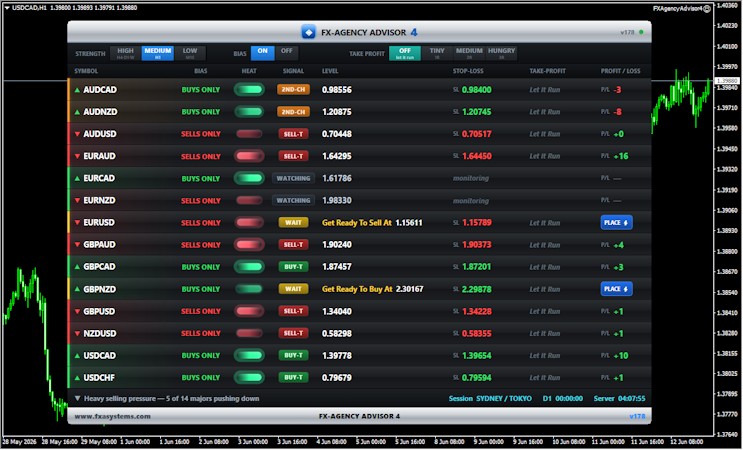
Task: Click the AUDCAD heat indicator pill
Action: point(249,90)
